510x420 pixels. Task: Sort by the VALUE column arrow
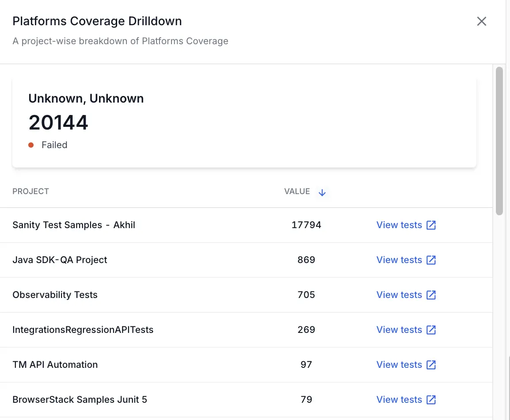click(x=322, y=192)
